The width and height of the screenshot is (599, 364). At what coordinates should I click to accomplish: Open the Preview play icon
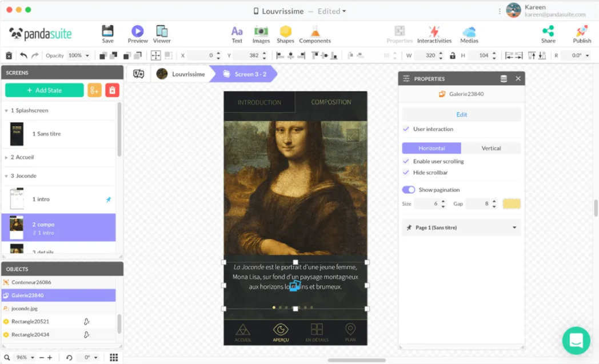138,31
